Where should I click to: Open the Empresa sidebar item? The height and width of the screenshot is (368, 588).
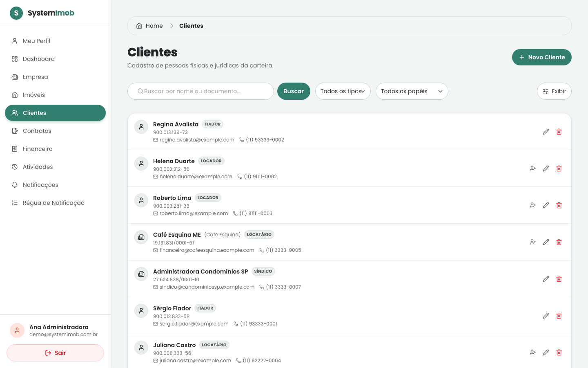click(55, 77)
